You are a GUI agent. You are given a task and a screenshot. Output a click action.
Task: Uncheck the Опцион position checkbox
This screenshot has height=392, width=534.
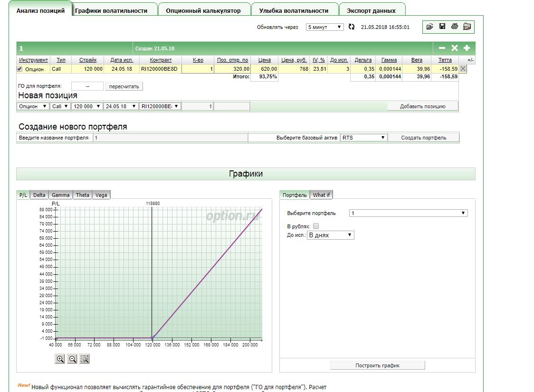tap(19, 69)
